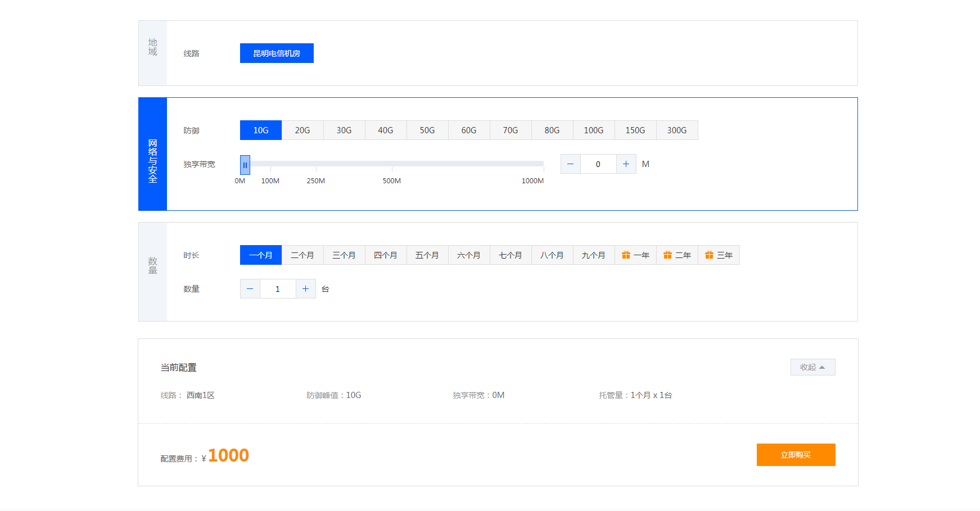The width and height of the screenshot is (980, 511).
Task: Click the server quantity input field
Action: [x=278, y=288]
